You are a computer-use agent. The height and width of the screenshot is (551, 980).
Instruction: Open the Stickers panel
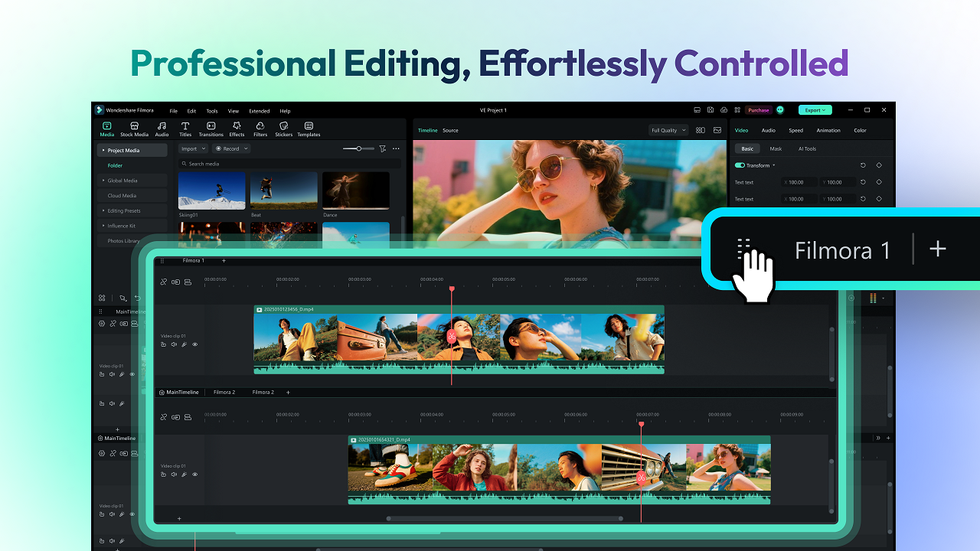(284, 129)
